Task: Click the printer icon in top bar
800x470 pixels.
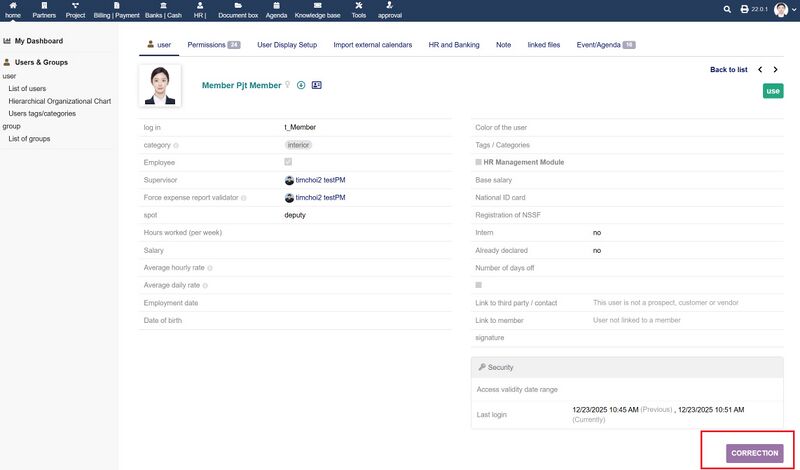Action: coord(744,9)
